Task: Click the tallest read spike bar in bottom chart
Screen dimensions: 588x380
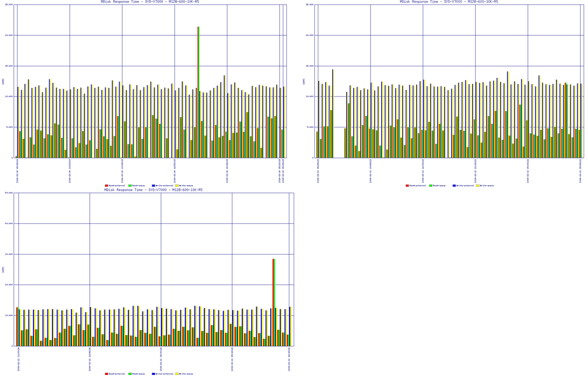Action: [x=273, y=300]
